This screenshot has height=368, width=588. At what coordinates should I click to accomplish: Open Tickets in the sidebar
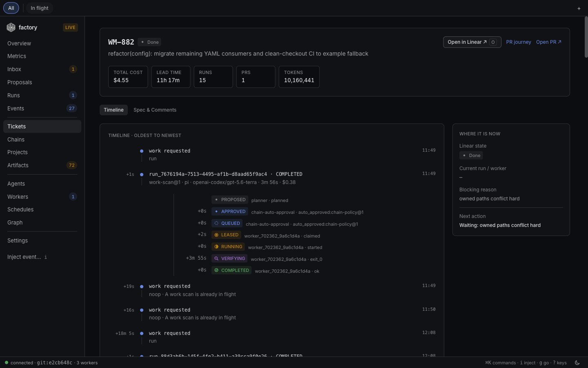tap(42, 126)
